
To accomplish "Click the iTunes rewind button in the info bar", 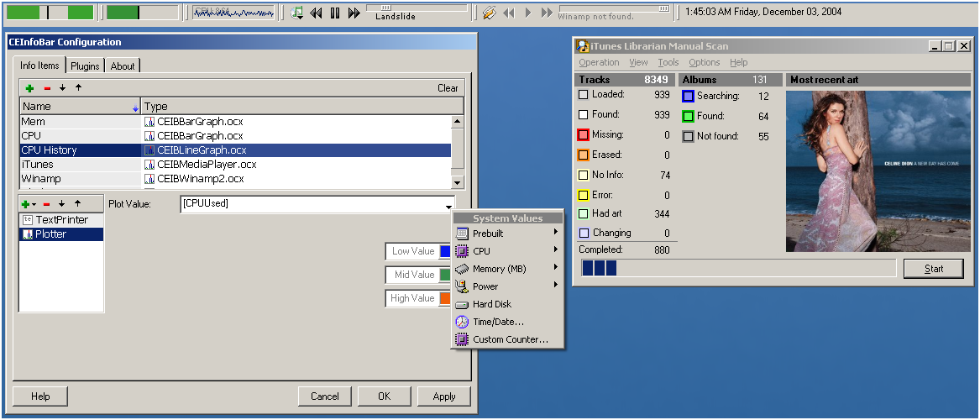I will (317, 13).
